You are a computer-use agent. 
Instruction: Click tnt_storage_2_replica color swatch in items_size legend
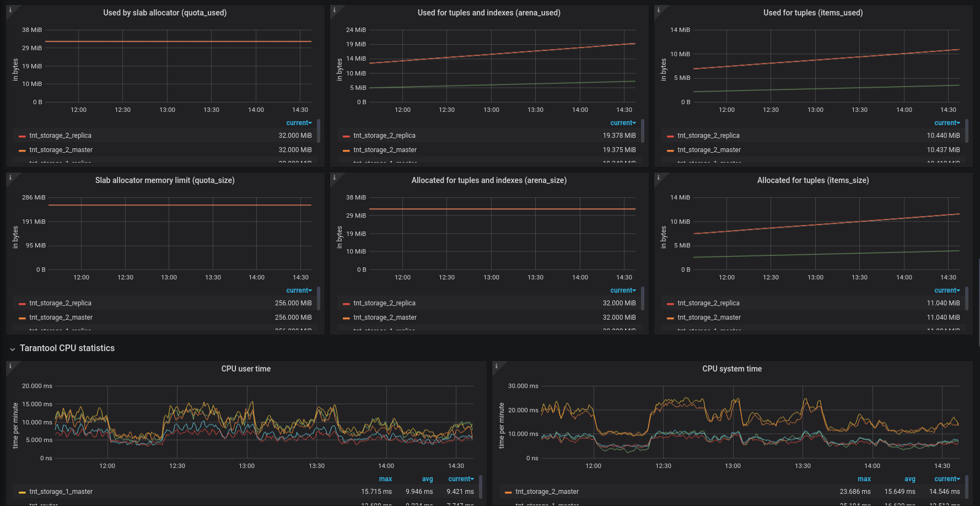pos(670,304)
